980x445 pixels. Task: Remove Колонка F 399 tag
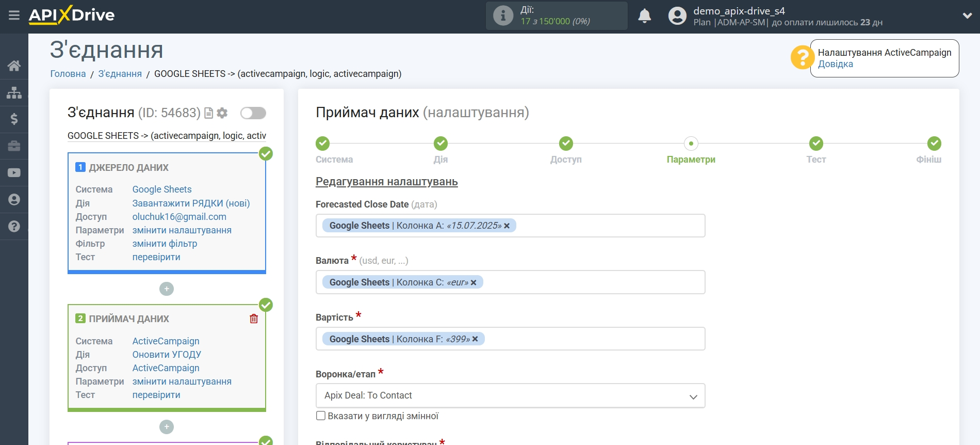pos(475,339)
